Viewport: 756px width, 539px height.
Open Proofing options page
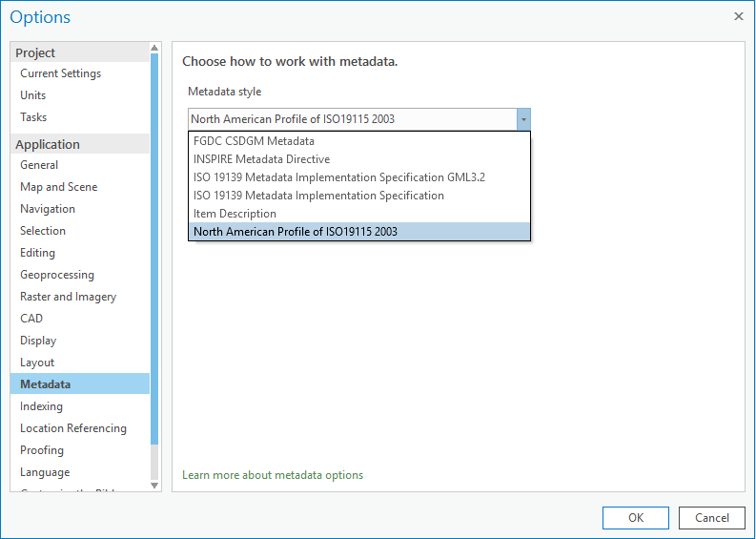pyautogui.click(x=80, y=450)
